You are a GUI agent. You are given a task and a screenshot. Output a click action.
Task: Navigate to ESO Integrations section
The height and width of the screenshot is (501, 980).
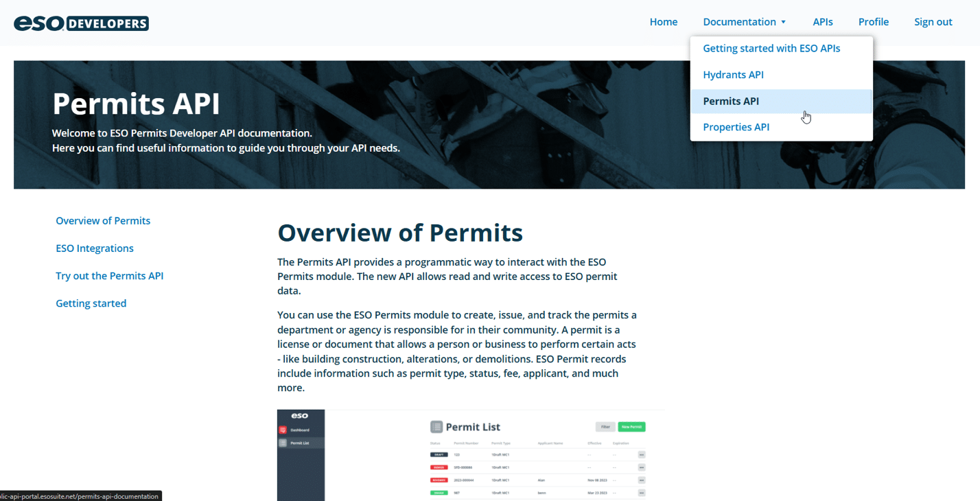coord(95,248)
